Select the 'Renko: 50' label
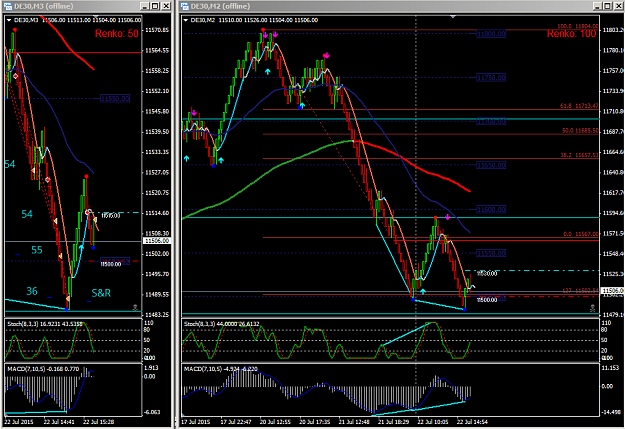This screenshot has height=429, width=625. (x=117, y=33)
